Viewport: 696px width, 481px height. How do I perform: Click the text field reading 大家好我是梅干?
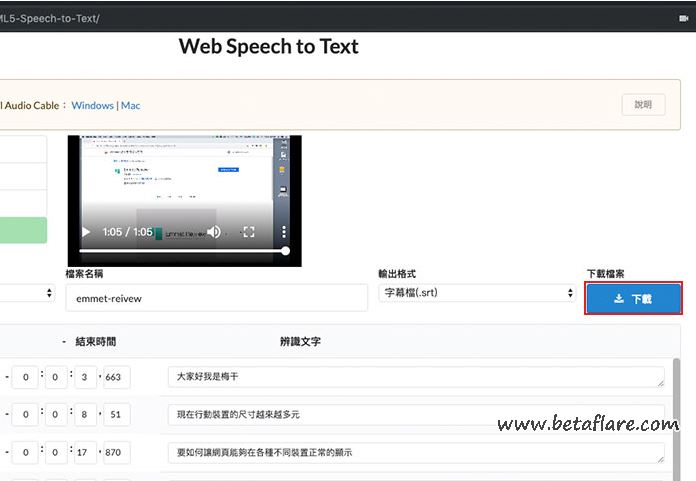click(416, 377)
